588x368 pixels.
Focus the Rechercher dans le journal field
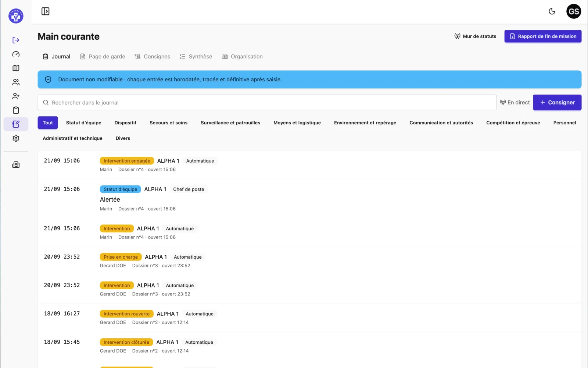point(267,102)
